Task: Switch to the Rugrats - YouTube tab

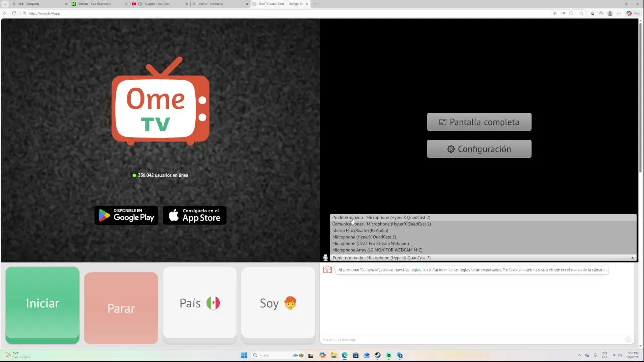Action: pyautogui.click(x=160, y=4)
